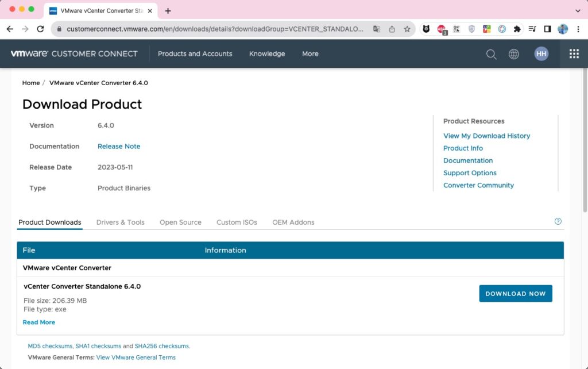The image size is (588, 369).
Task: Open Products and Accounts menu
Action: [195, 53]
